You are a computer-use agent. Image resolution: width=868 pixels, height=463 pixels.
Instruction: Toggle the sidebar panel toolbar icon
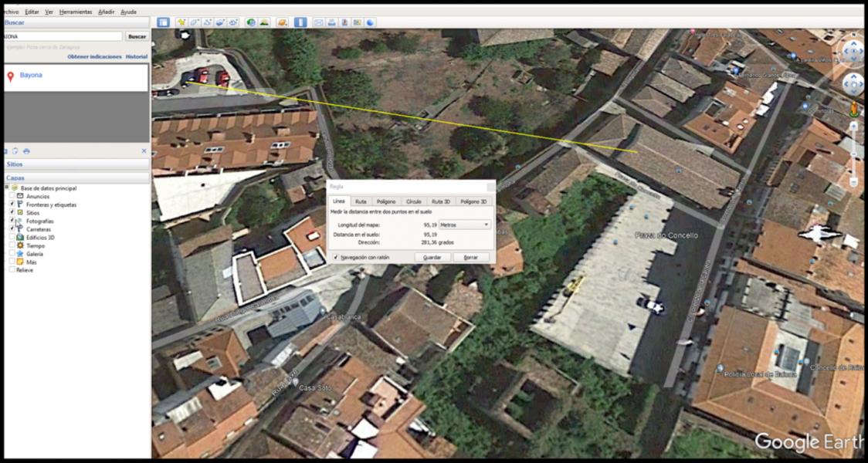point(163,22)
